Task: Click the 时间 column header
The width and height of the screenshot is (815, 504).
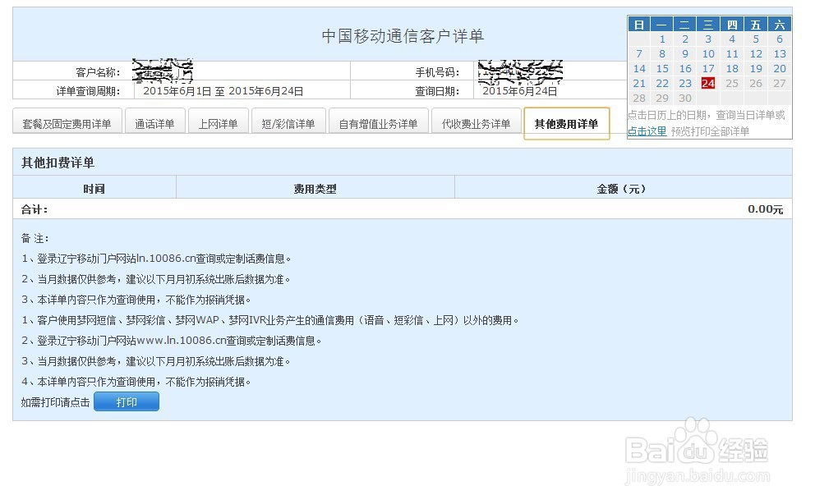Action: [x=94, y=189]
